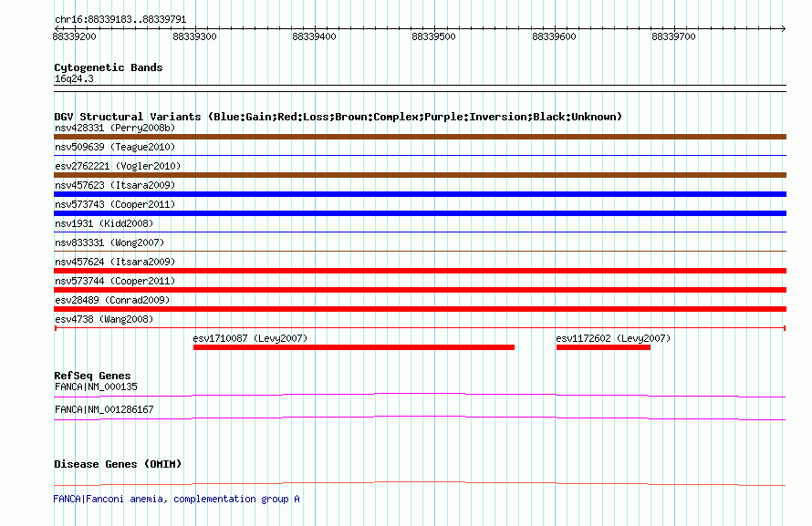Click the FANCA|NM_001286167 gene label
The width and height of the screenshot is (812, 526).
point(104,409)
